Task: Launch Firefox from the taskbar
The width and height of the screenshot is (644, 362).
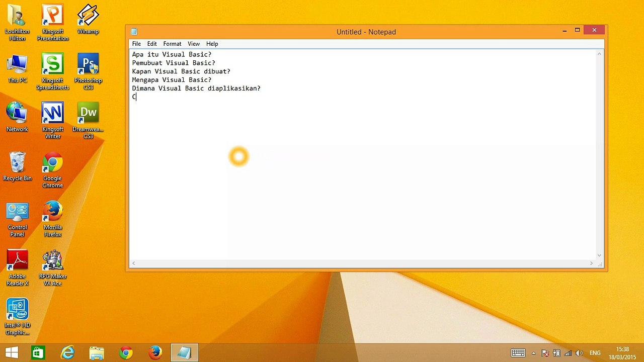Action: pos(155,353)
